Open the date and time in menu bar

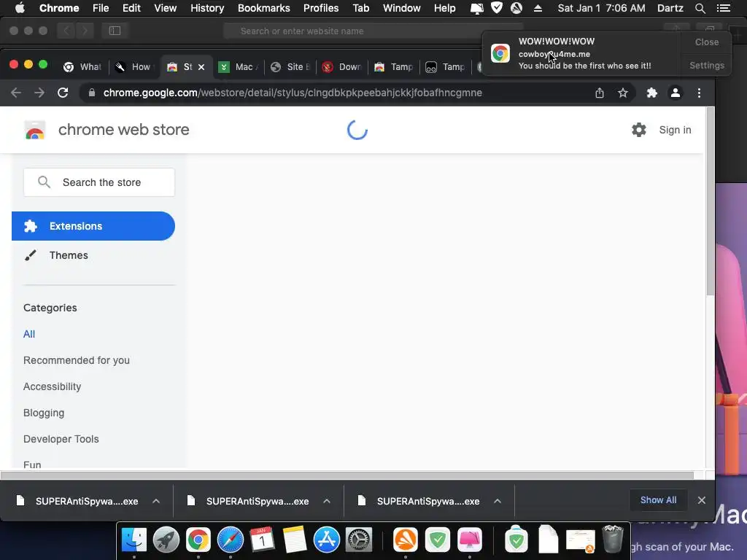coord(601,8)
